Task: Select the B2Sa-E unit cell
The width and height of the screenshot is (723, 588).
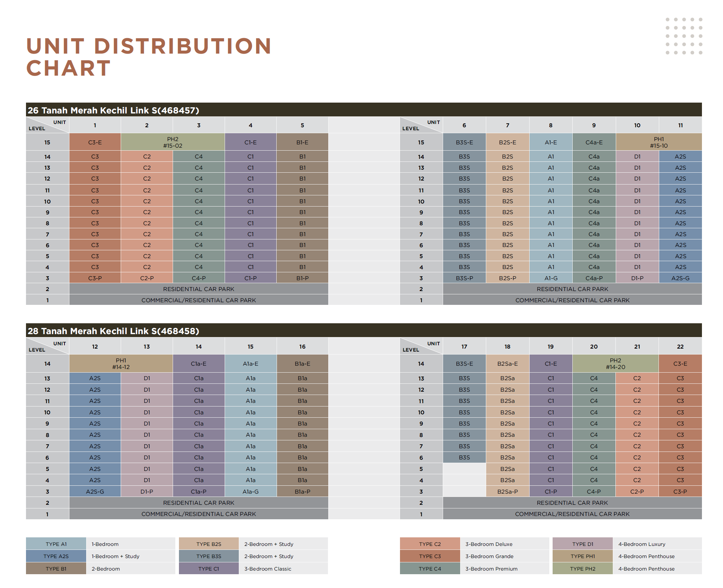Action: tap(507, 363)
